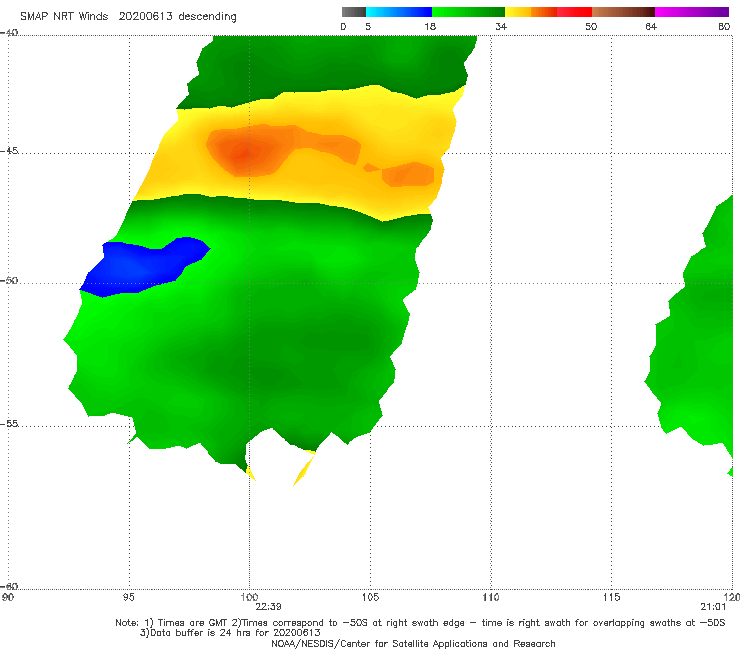Click the NOAA/NESDIS credit line
740x650 pixels.
pyautogui.click(x=413, y=643)
